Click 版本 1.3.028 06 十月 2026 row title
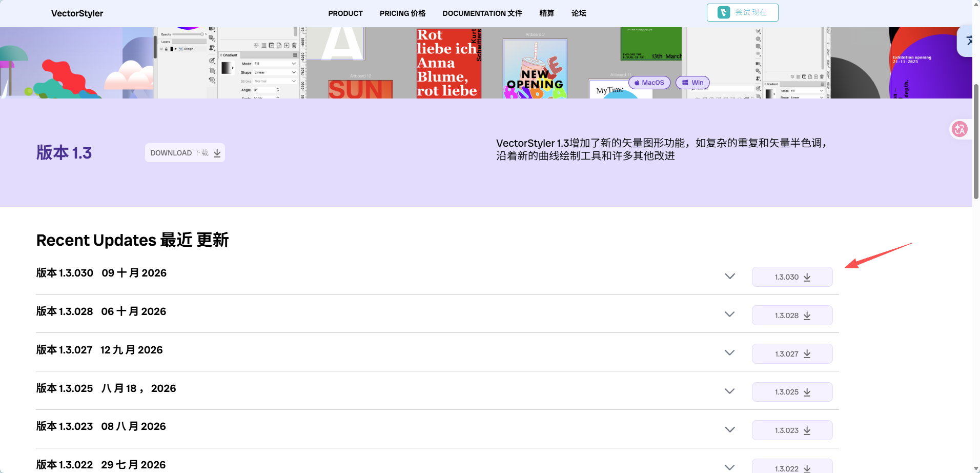The image size is (980, 473). (x=101, y=311)
